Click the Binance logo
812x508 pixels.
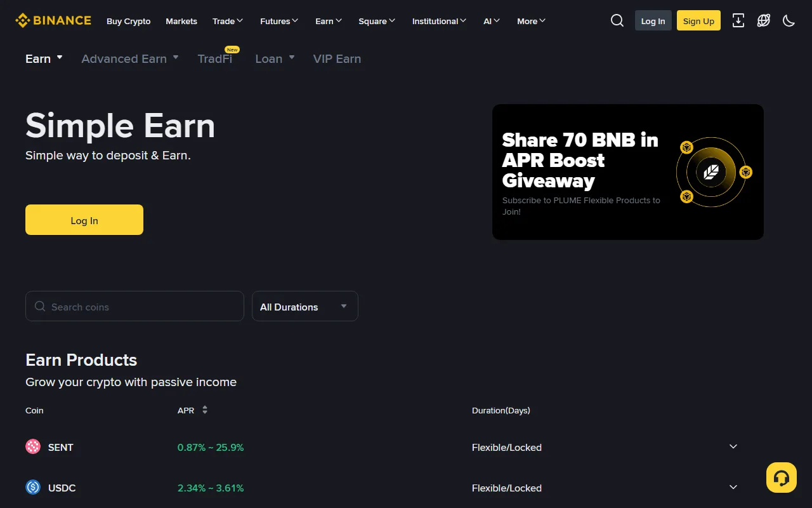53,21
